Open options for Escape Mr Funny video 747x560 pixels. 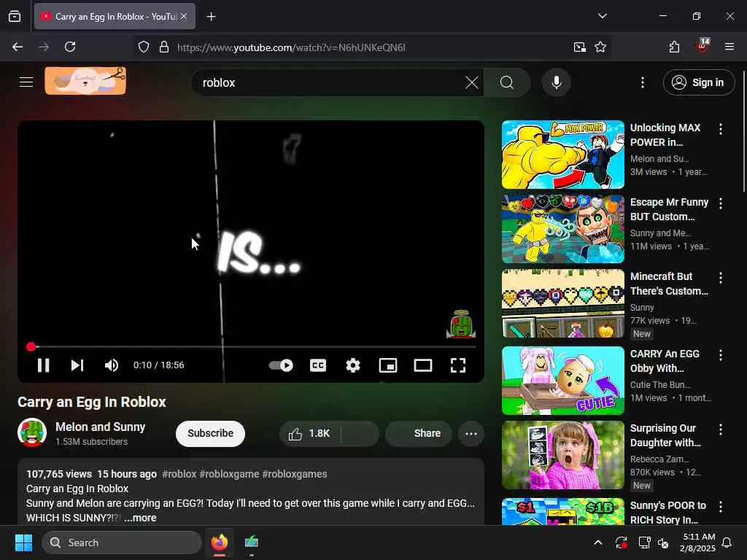[720, 203]
